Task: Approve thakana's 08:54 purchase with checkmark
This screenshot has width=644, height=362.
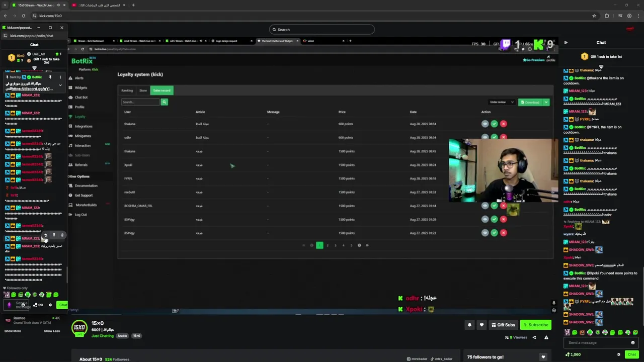Action: (494, 124)
